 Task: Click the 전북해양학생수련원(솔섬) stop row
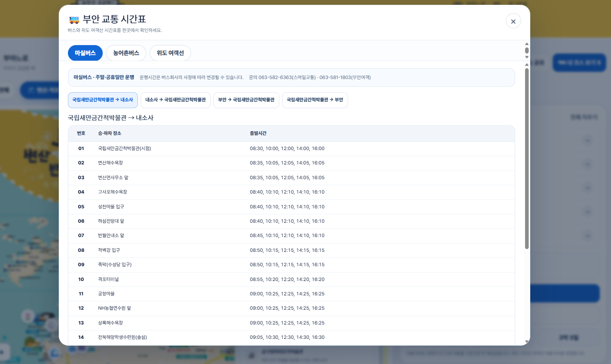[x=291, y=337]
